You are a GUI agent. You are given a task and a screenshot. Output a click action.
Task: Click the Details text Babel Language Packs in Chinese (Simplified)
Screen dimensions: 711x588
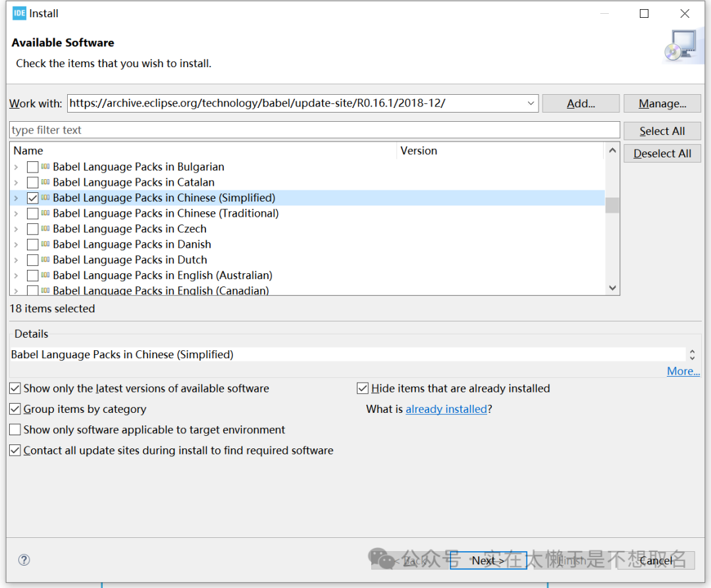[x=122, y=354]
